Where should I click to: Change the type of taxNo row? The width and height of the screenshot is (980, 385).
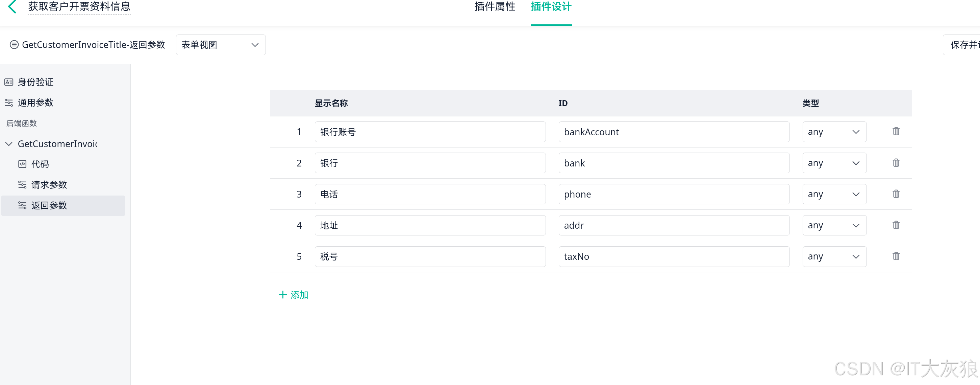[x=834, y=257]
